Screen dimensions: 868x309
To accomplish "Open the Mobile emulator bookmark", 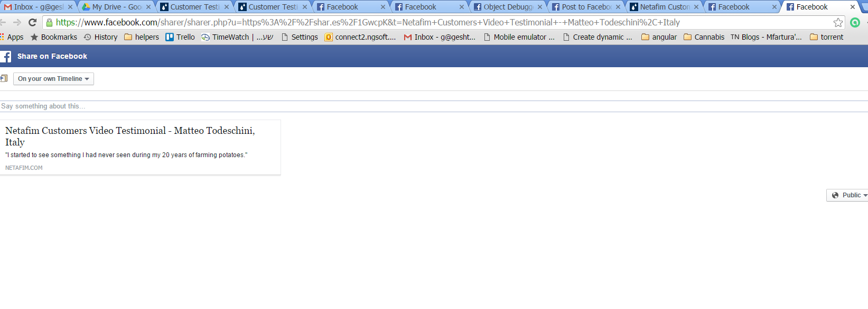I will pyautogui.click(x=519, y=37).
